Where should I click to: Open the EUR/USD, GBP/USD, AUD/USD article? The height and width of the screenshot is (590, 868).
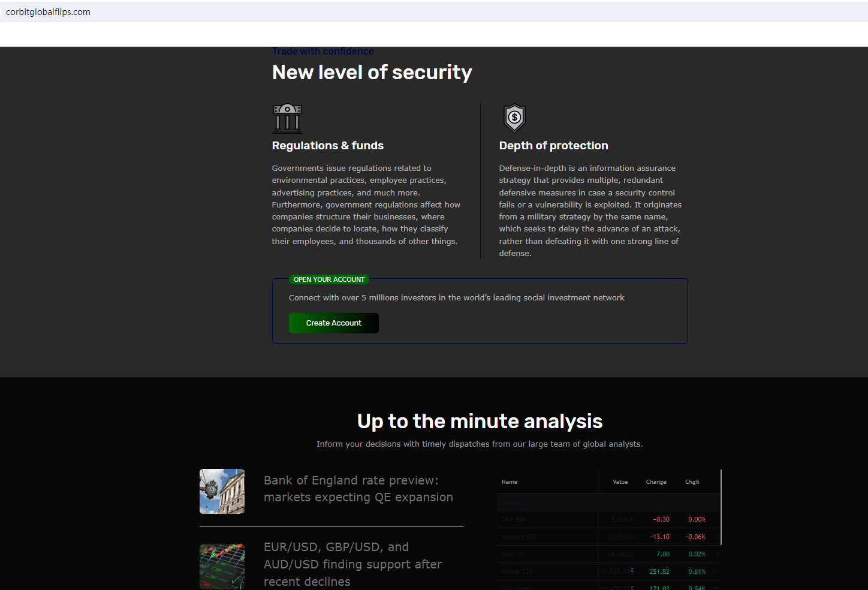click(x=353, y=564)
